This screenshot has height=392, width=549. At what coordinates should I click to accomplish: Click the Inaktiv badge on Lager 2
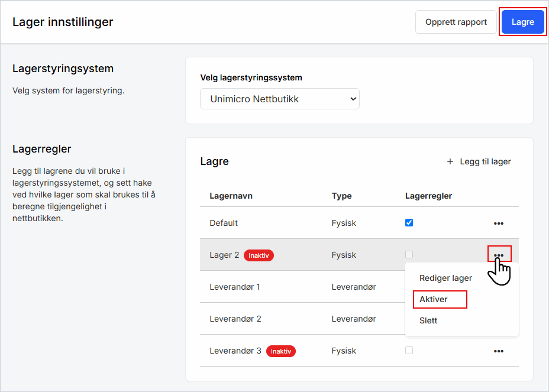click(259, 255)
